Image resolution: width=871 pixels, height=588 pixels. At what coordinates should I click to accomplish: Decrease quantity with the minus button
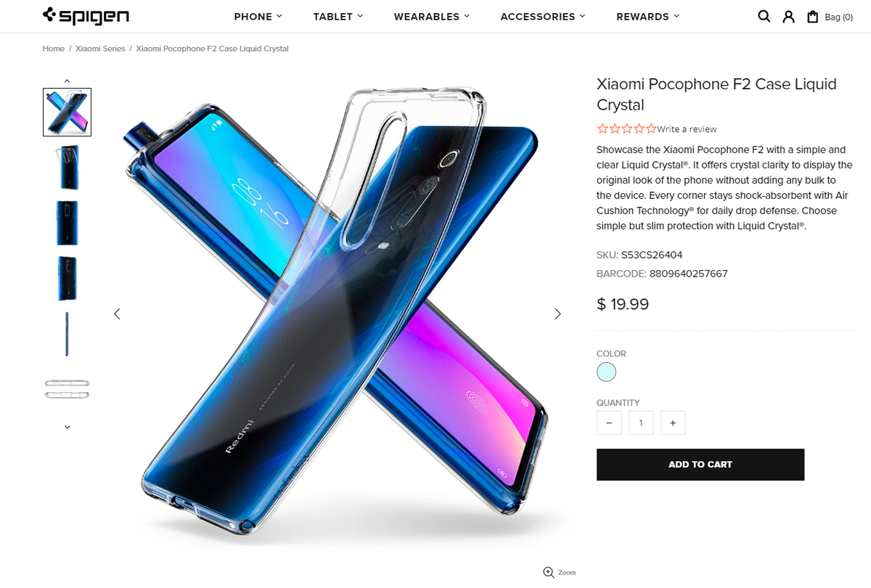point(609,423)
